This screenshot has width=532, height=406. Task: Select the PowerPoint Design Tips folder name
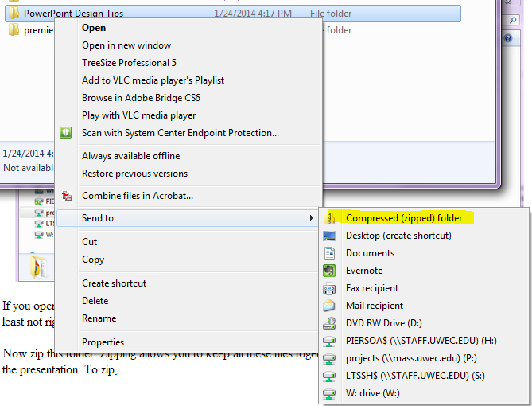[x=73, y=14]
